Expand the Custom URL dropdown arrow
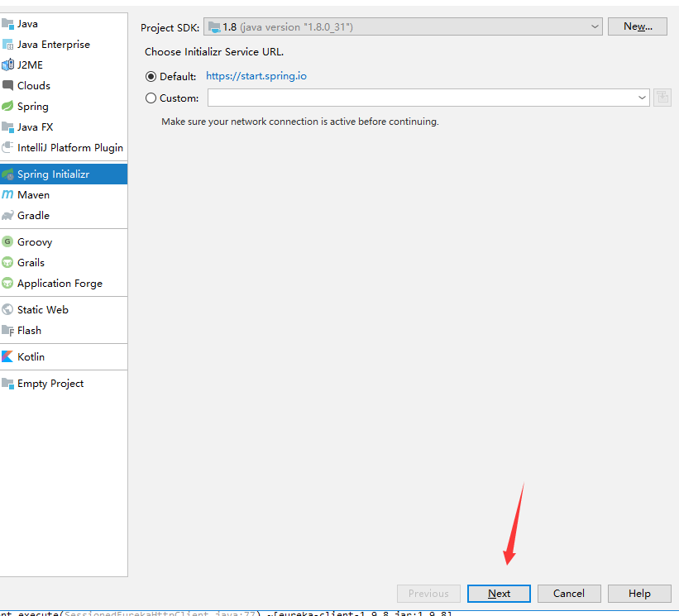679x616 pixels. (x=642, y=98)
